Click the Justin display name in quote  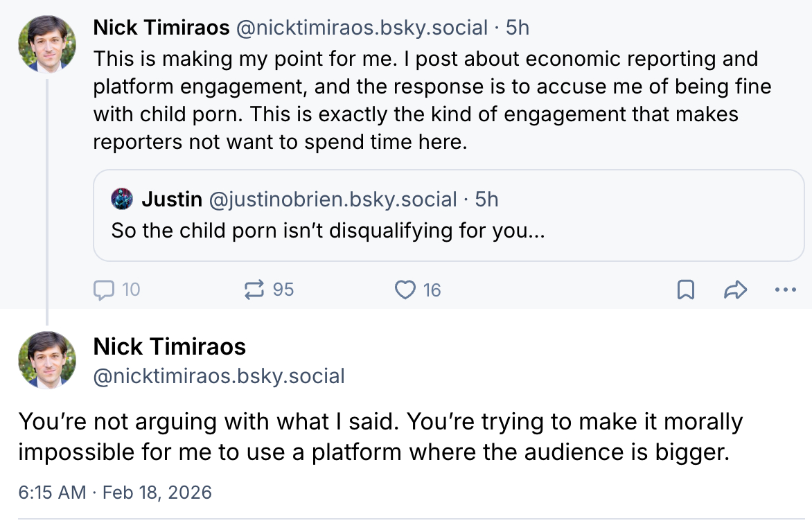coord(172,199)
